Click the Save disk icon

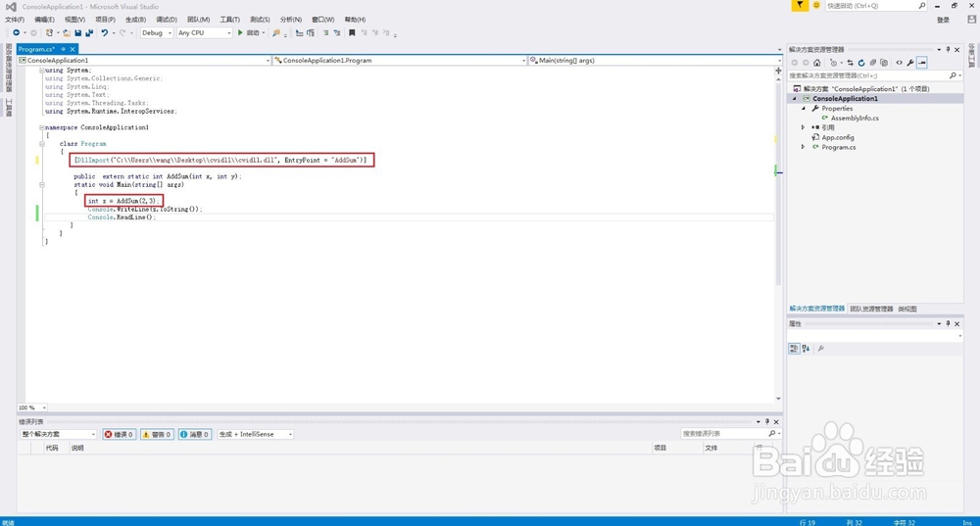tap(78, 33)
